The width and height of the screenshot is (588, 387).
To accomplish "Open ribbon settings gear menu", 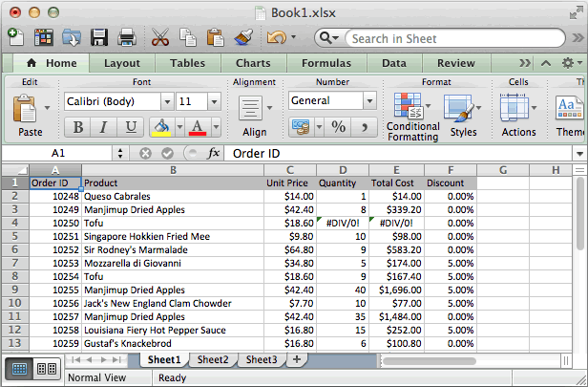I will coord(568,63).
